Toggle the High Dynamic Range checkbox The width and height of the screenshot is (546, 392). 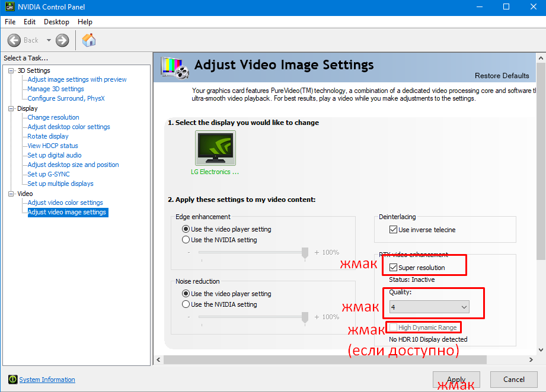[393, 327]
